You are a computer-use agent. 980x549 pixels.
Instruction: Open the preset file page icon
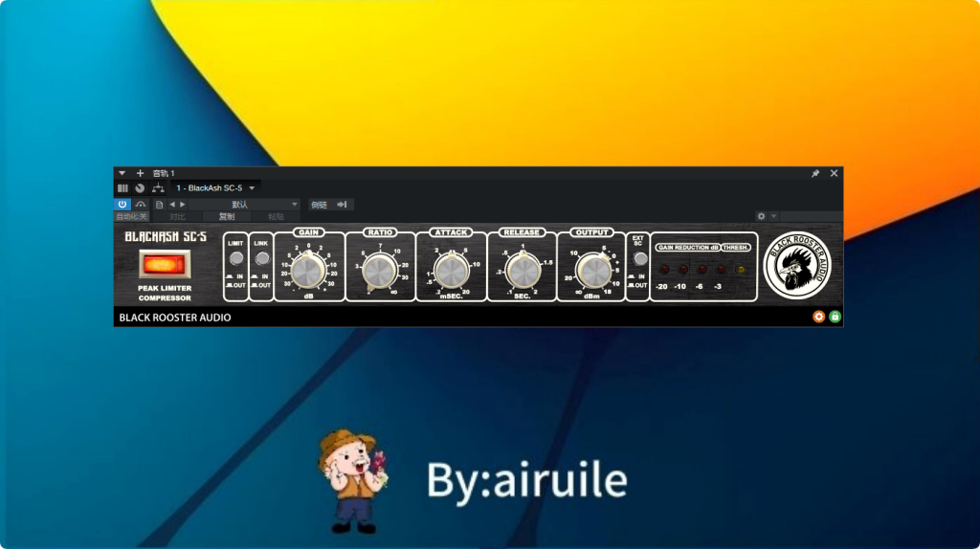(x=160, y=205)
